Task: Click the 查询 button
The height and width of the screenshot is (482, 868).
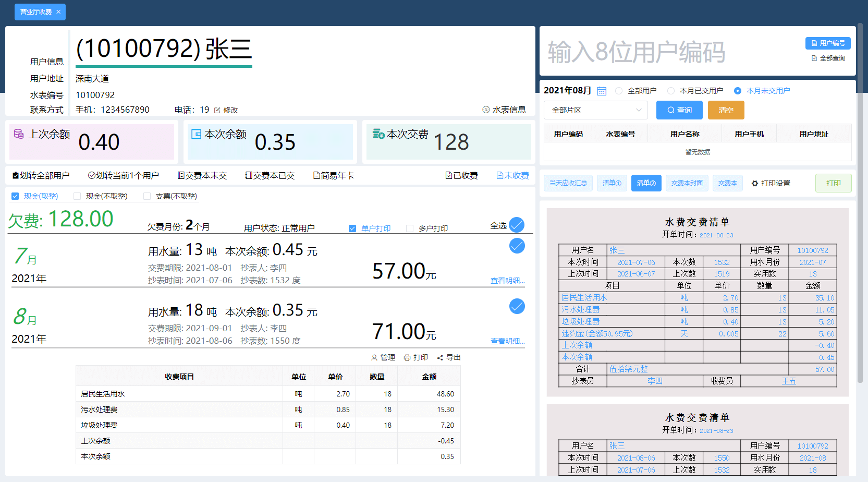Action: pyautogui.click(x=679, y=110)
